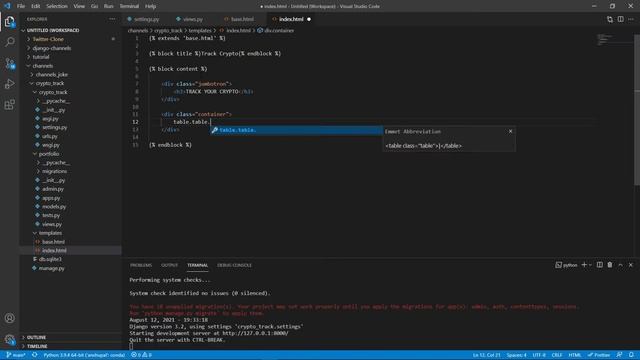The height and width of the screenshot is (360, 640).
Task: Click the main branch indicator in status bar
Action: point(16,355)
